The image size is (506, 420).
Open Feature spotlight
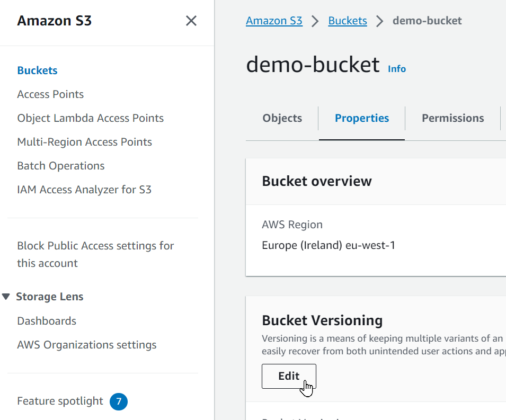point(60,401)
